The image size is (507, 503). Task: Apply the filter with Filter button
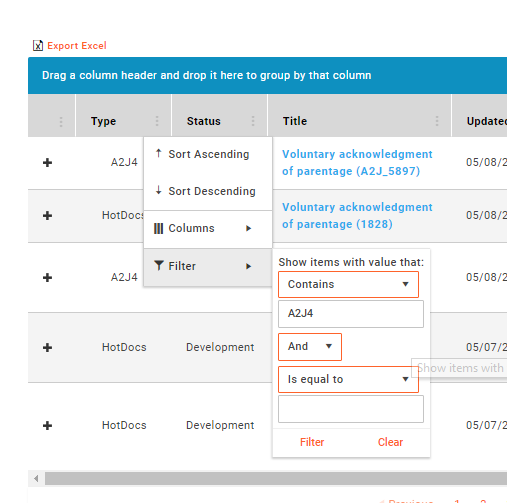tap(312, 442)
